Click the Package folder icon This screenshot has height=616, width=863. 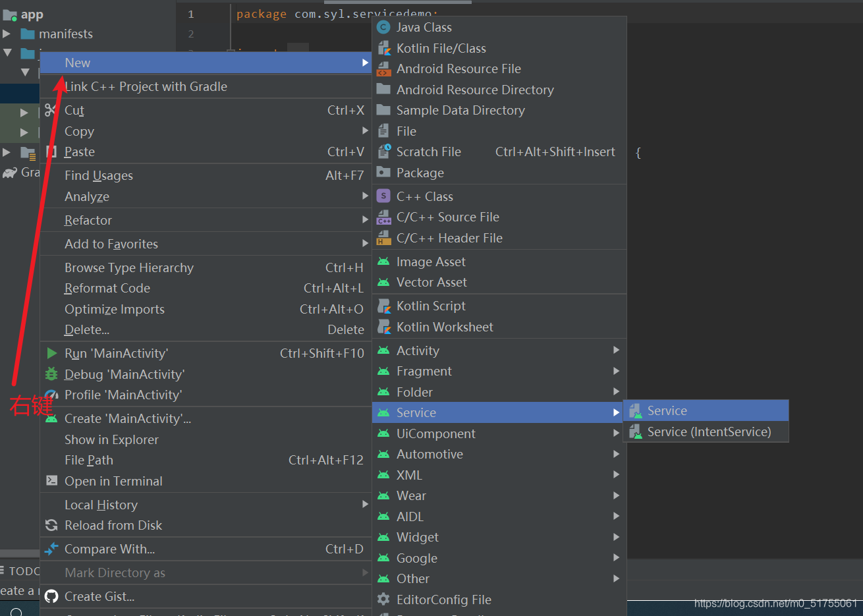coord(383,173)
